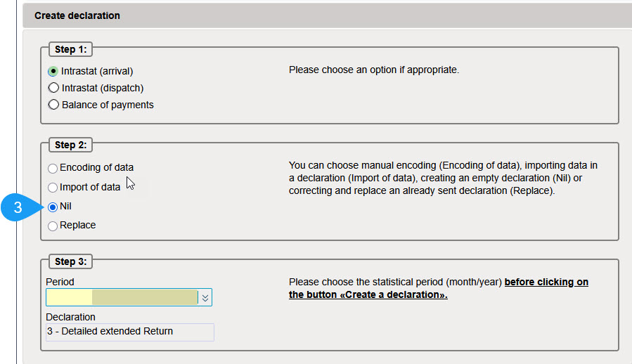Click the Step 2 manual encoding description text

[443, 178]
